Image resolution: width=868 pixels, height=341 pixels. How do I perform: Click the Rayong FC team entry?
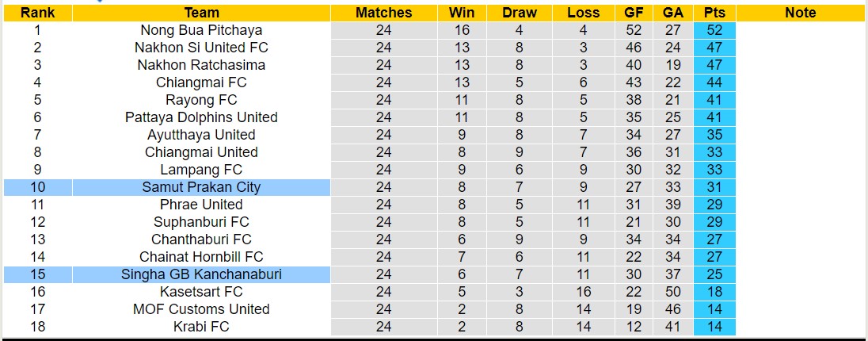coord(201,100)
